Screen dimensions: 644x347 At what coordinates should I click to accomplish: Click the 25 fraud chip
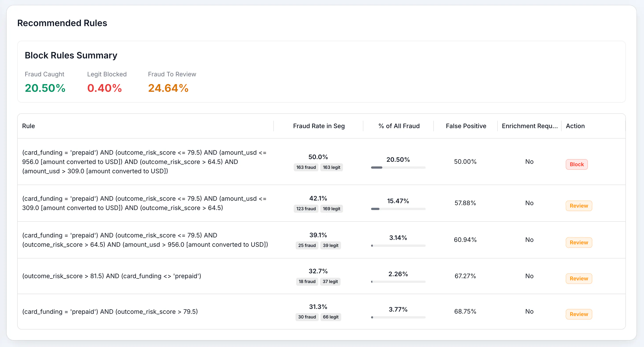click(x=307, y=245)
